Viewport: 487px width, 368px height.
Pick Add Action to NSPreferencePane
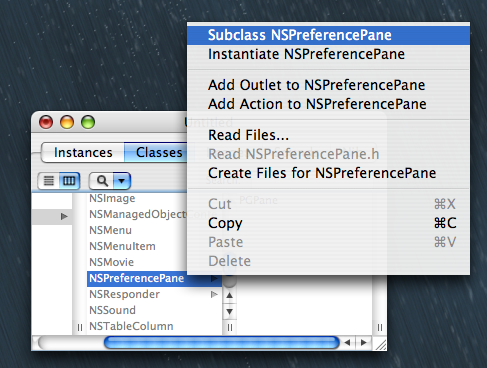click(328, 104)
